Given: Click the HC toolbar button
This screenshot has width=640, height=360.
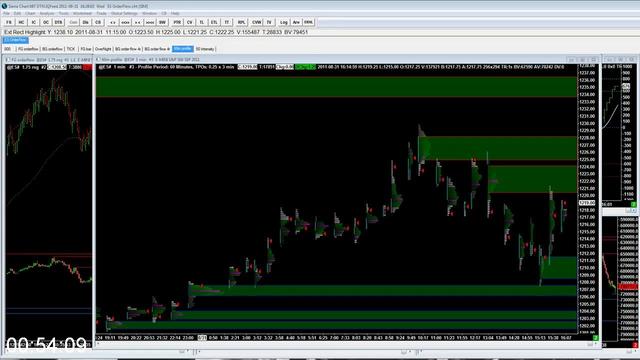Looking at the screenshot, I should click(21, 22).
